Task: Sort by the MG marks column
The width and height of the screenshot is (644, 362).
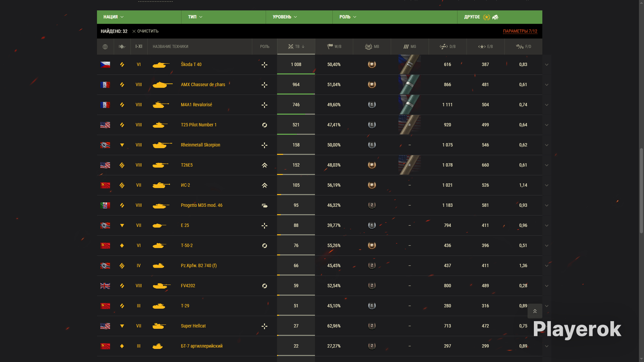Action: click(410, 47)
